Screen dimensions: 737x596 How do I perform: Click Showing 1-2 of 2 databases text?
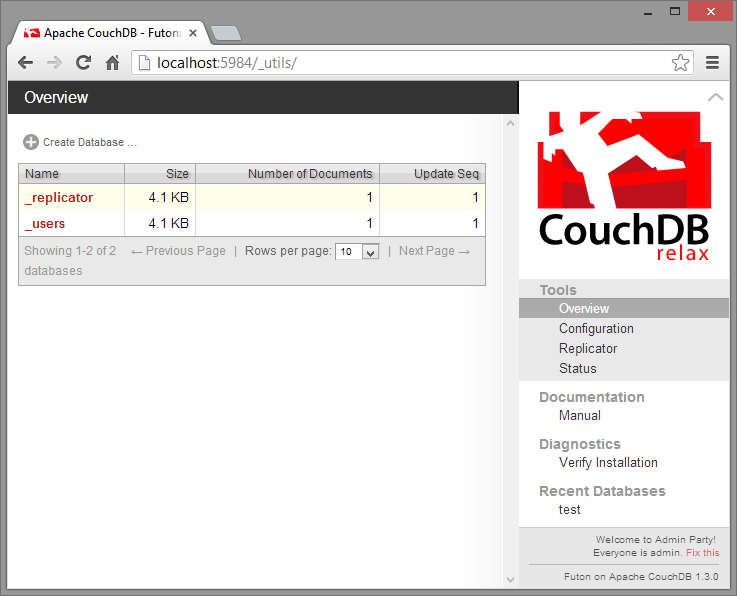click(70, 261)
